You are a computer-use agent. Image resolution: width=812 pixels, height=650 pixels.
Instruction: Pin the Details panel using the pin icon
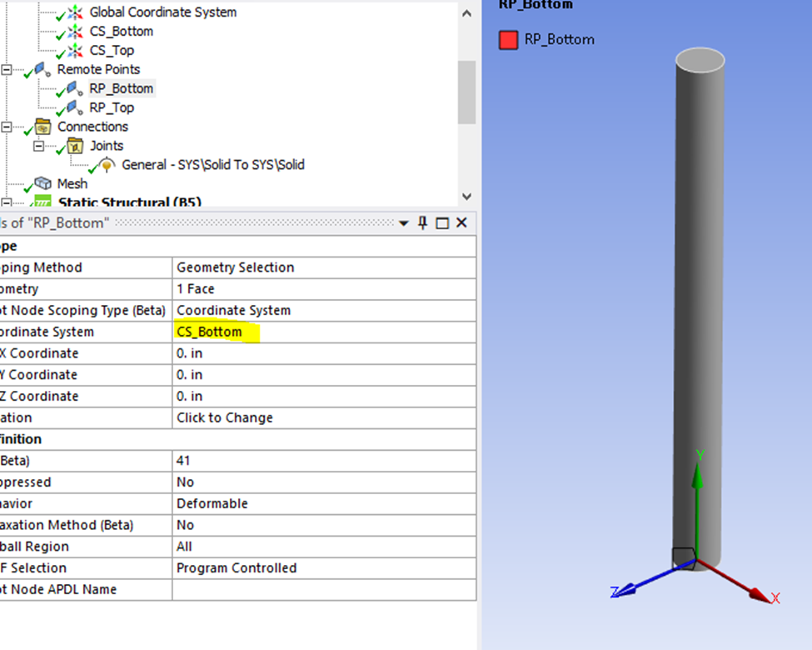(x=424, y=222)
